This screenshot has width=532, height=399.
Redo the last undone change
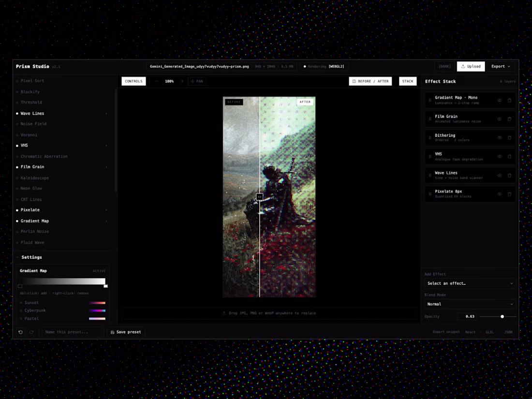coord(31,332)
